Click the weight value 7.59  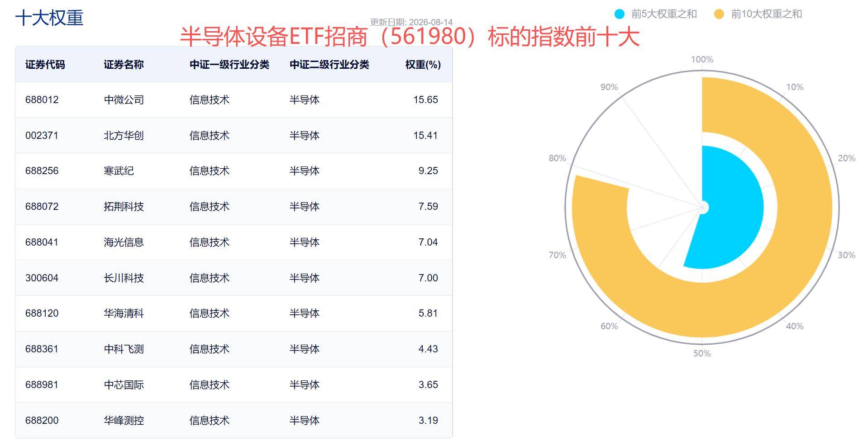point(428,207)
